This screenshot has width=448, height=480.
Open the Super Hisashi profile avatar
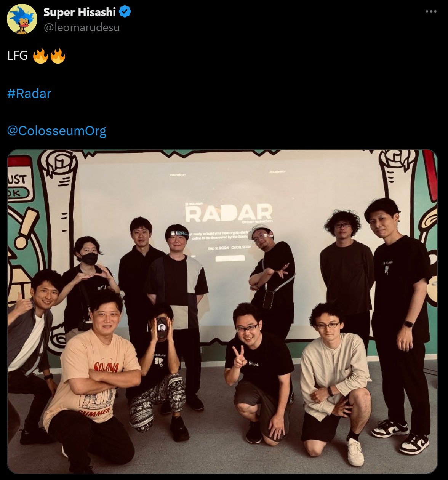pos(22,19)
